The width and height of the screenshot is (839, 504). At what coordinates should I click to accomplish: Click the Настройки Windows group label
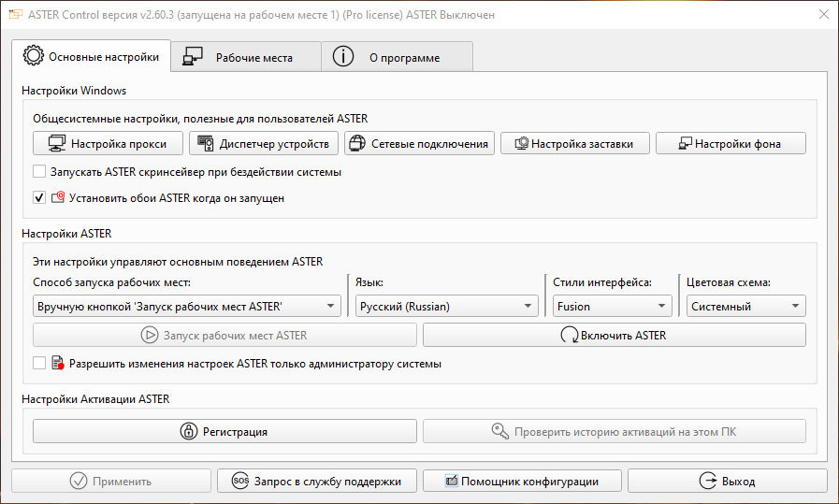[x=74, y=91]
